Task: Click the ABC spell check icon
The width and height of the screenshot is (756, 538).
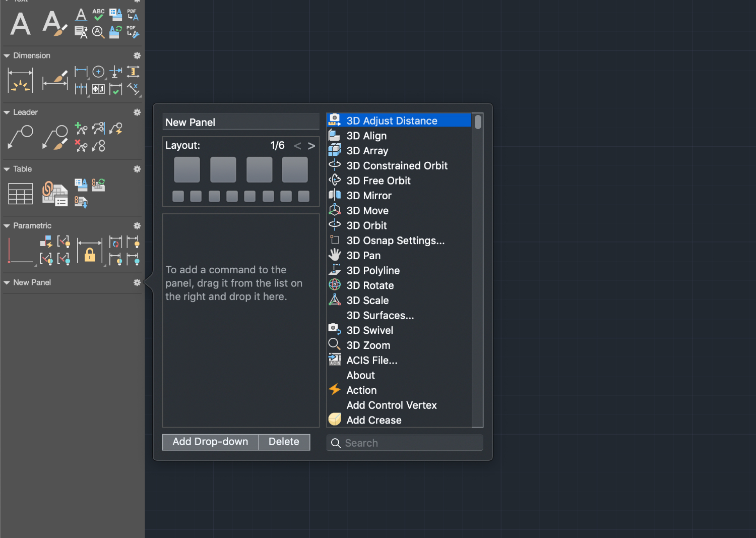Action: pyautogui.click(x=99, y=15)
